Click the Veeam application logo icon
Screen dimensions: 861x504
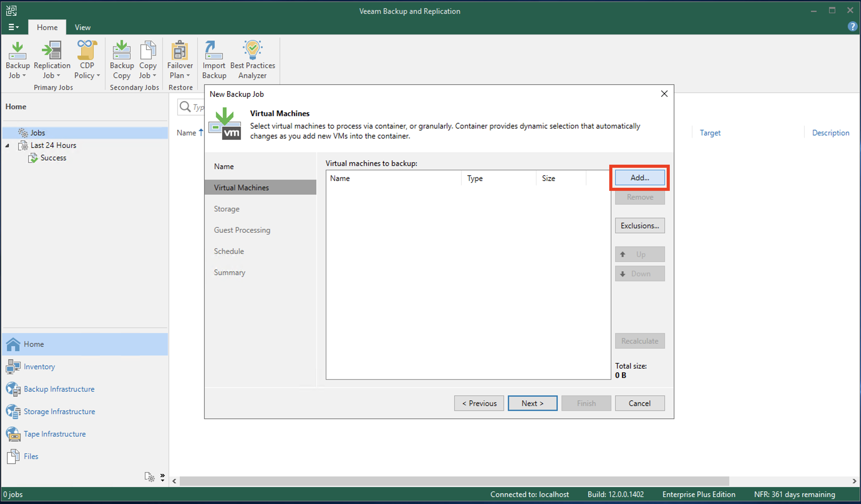11,11
